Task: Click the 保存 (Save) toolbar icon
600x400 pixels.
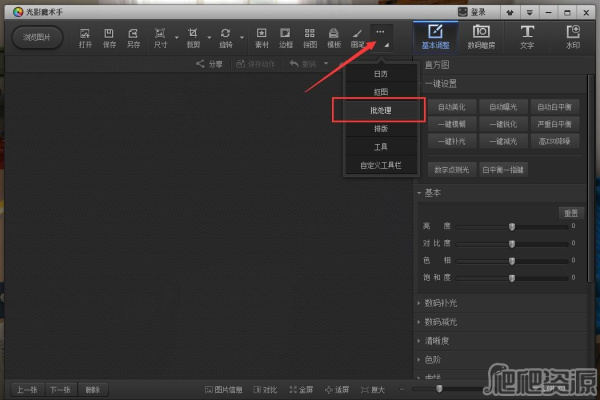Action: [110, 38]
